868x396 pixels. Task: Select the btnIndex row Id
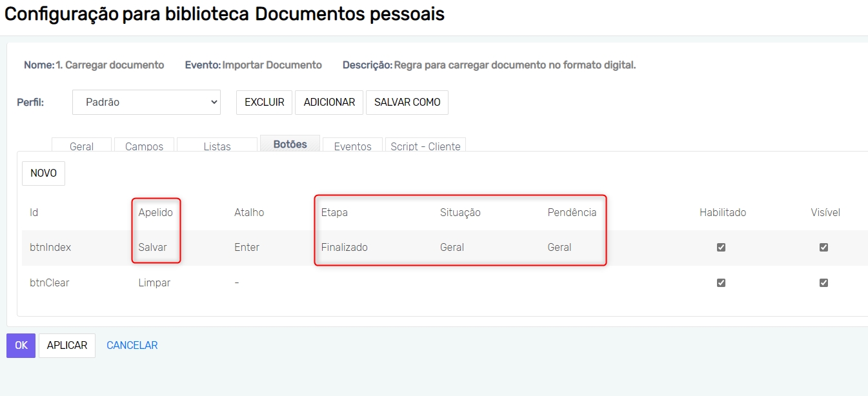click(x=50, y=247)
